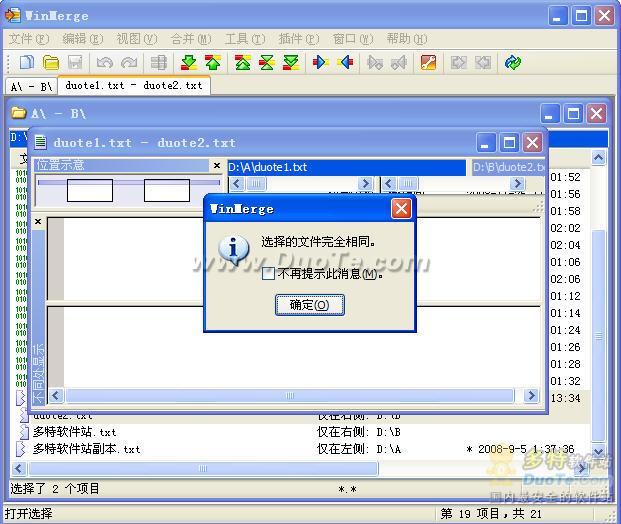The width and height of the screenshot is (621, 524).
Task: Click All left toolbar icon
Action: tap(483, 62)
